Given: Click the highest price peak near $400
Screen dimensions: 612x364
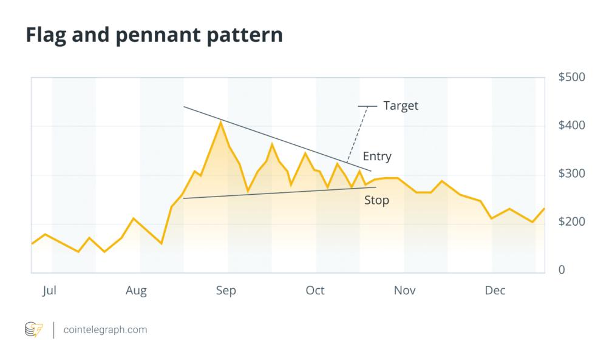Looking at the screenshot, I should tap(220, 123).
